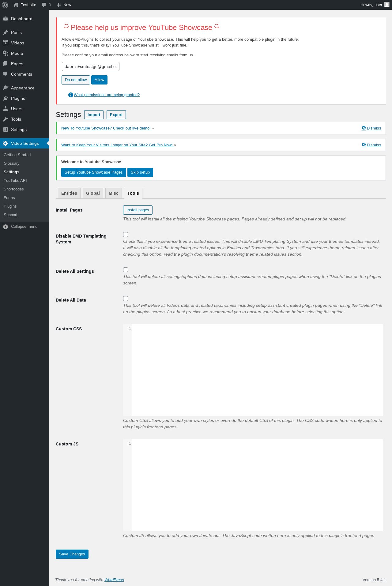Check the Delete All Settings checkbox

(x=126, y=270)
